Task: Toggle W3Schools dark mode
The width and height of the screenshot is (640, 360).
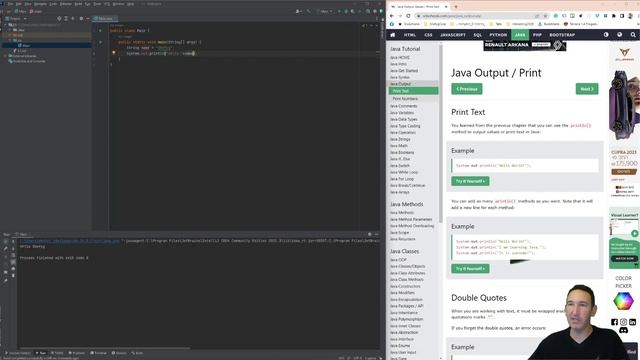Action: (x=606, y=35)
